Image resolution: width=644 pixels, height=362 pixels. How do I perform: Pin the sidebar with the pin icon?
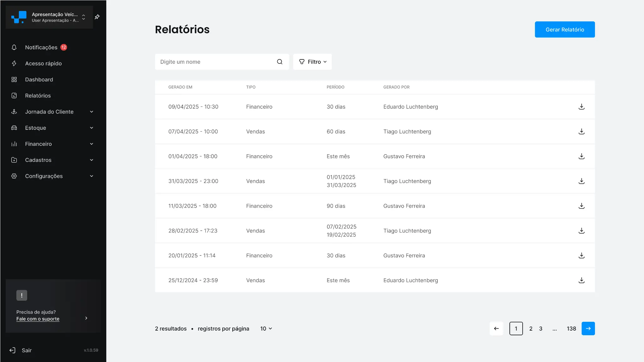click(x=97, y=17)
